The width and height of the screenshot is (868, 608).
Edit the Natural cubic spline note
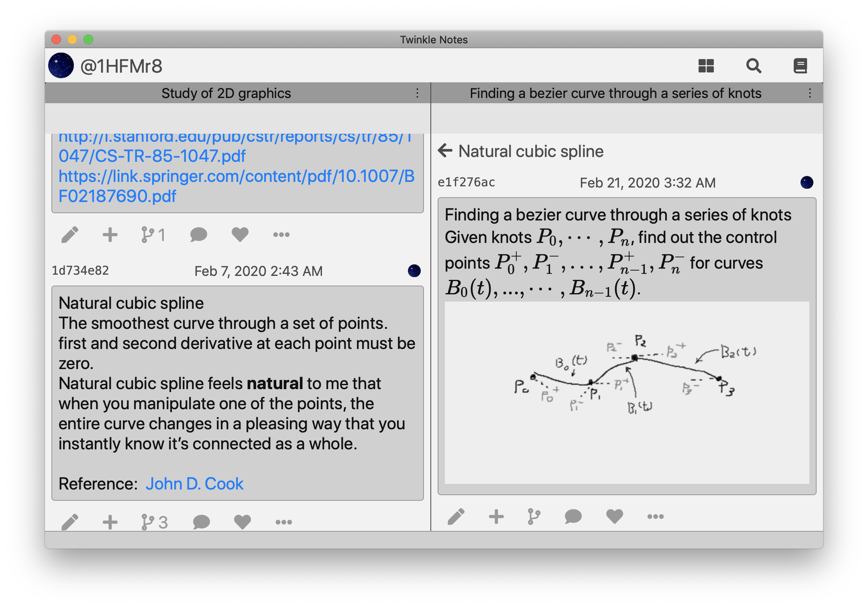coord(70,522)
